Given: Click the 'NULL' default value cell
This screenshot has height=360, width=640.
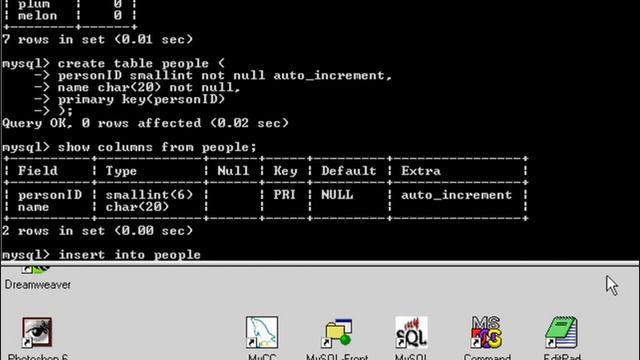Looking at the screenshot, I should (x=337, y=195).
